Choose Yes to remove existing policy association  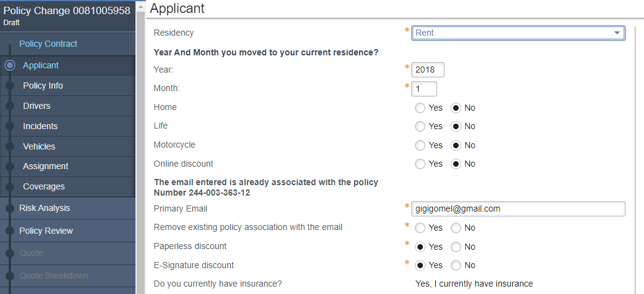click(420, 228)
